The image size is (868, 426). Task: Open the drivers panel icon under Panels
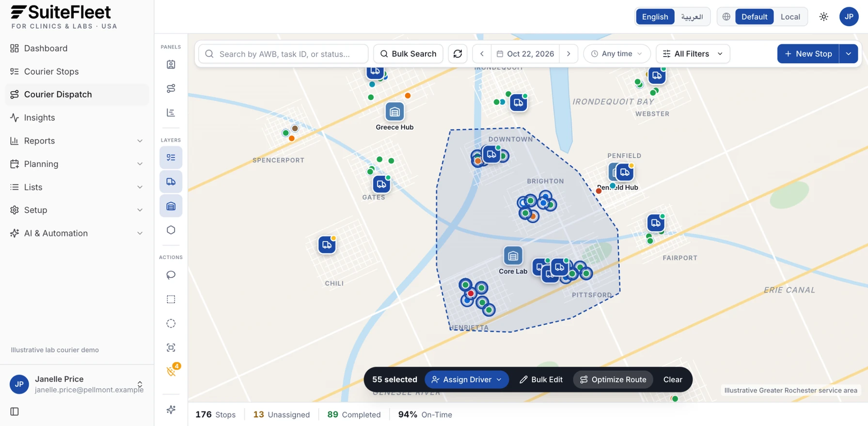(x=171, y=65)
